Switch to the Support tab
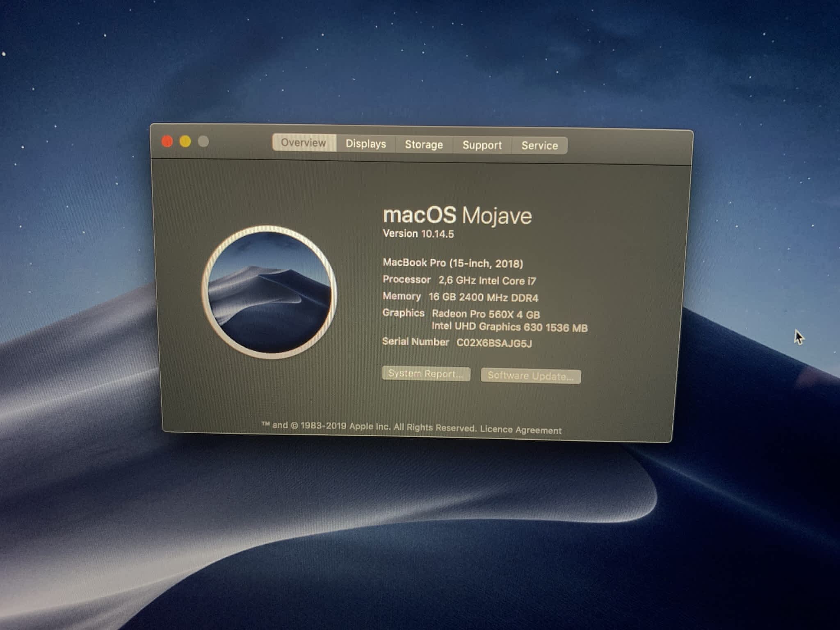 [x=482, y=145]
